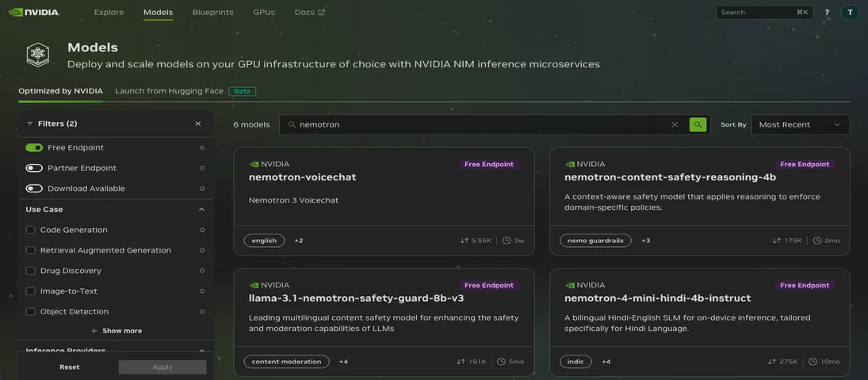The width and height of the screenshot is (868, 380).
Task: Check the Retrieval Augmented Generation checkbox
Action: [x=30, y=251]
